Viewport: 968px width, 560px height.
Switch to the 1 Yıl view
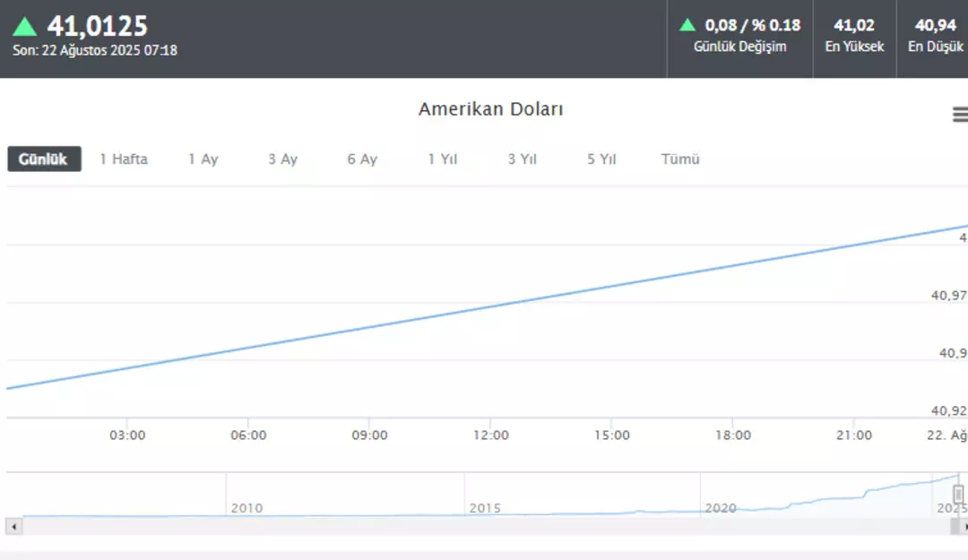pyautogui.click(x=443, y=159)
